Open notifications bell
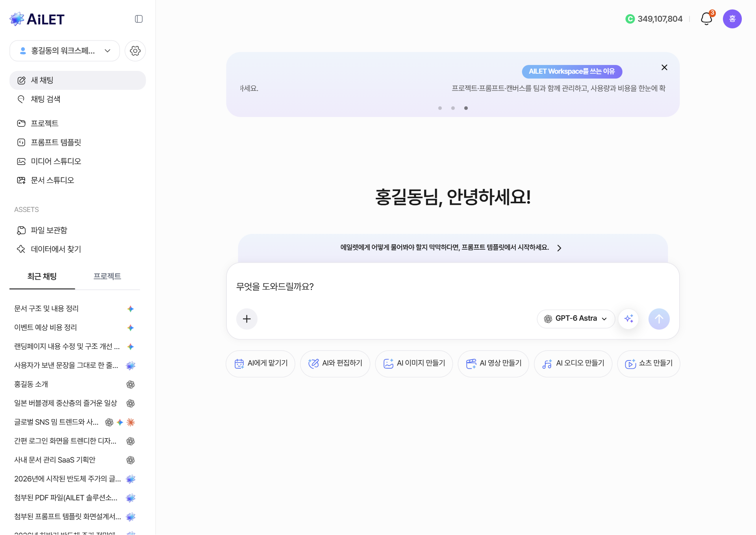Viewport: 756px width, 535px height. pos(707,19)
